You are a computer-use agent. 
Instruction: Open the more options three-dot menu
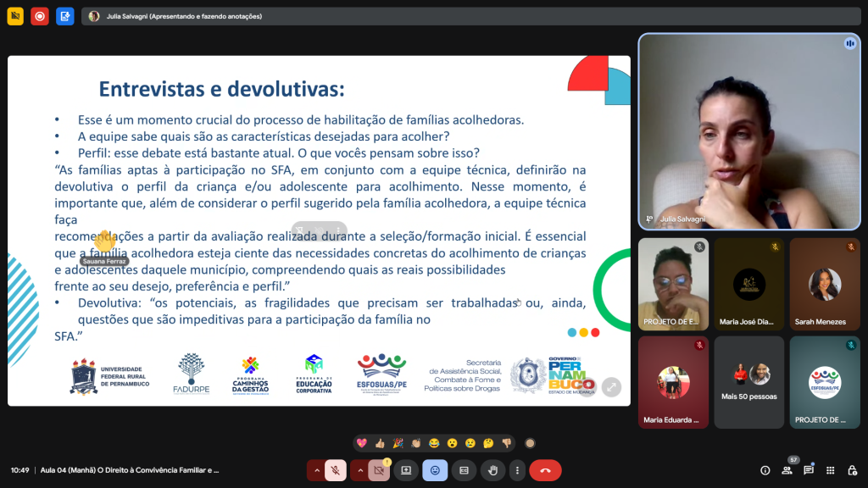tap(515, 470)
